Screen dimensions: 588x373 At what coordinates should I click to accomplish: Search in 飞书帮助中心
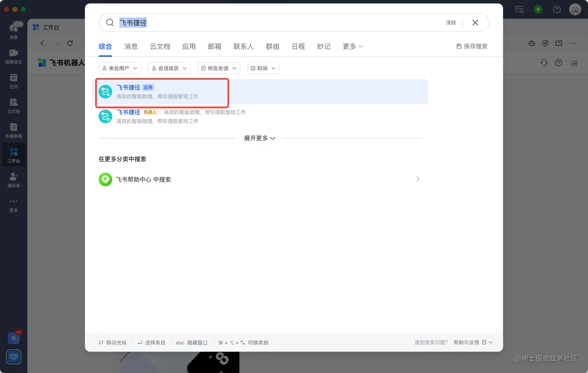pyautogui.click(x=260, y=180)
